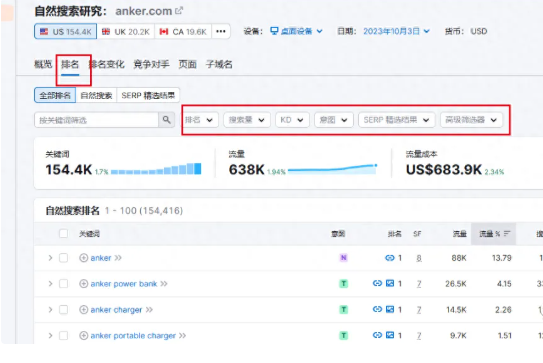Viewport: 543px width, 363px height.
Task: Click the image pack icon in anker portable charger row
Action: [x=390, y=335]
